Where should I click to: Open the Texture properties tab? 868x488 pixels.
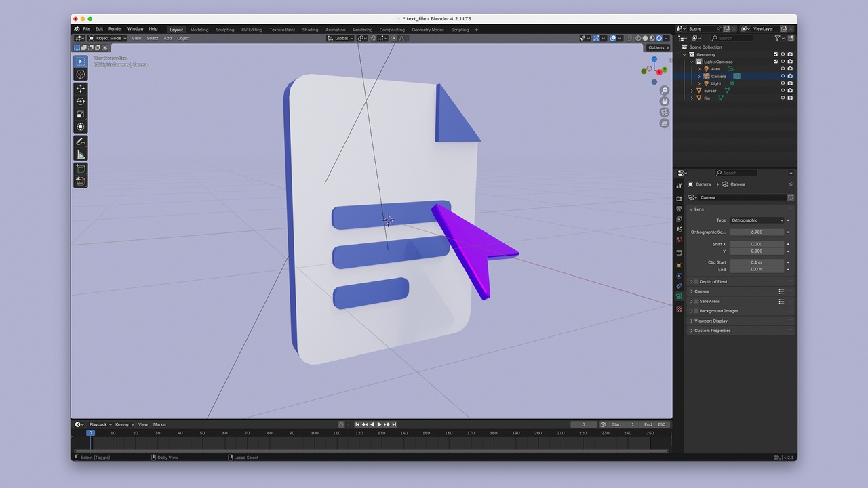(679, 309)
